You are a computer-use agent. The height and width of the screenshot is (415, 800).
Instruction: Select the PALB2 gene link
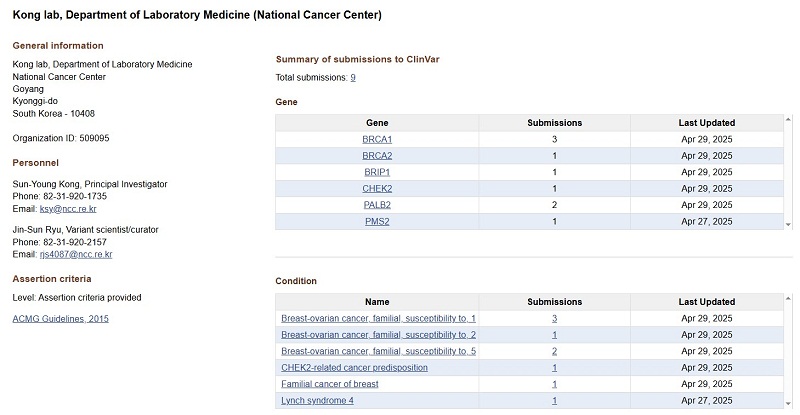[377, 205]
